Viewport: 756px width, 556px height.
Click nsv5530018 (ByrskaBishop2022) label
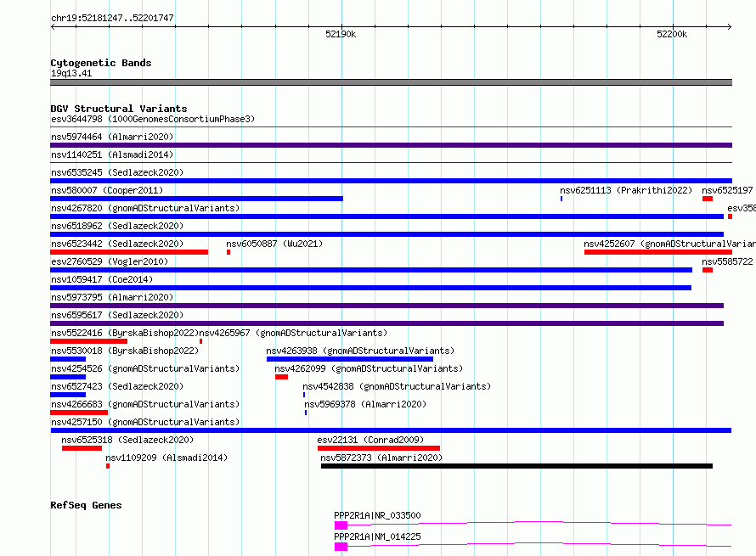pyautogui.click(x=125, y=351)
